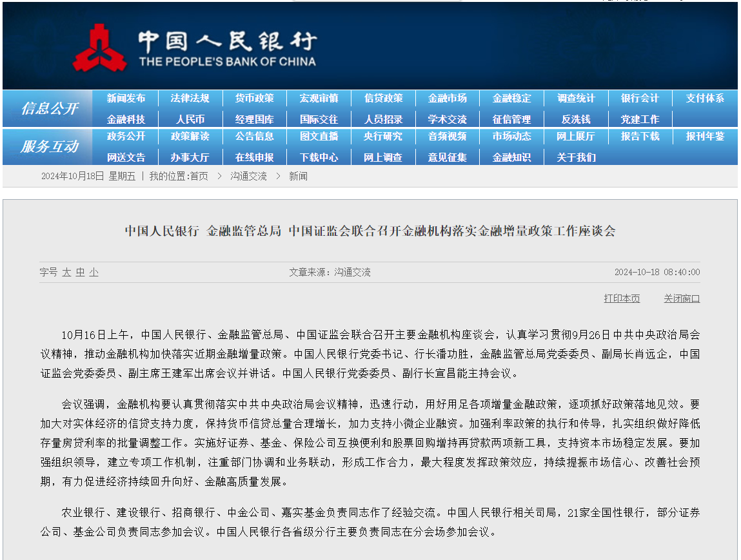Navigate to 金融稳定

coord(512,98)
